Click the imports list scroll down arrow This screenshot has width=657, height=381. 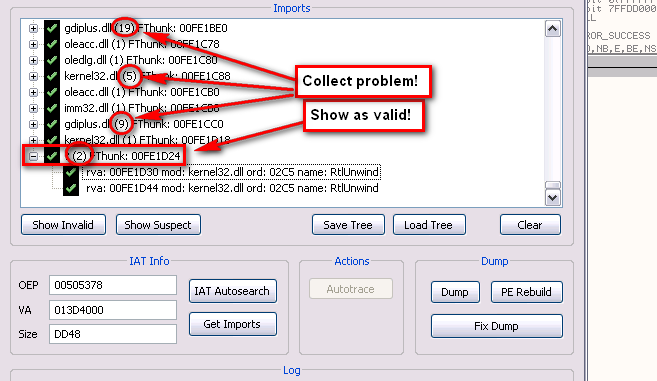coord(553,197)
